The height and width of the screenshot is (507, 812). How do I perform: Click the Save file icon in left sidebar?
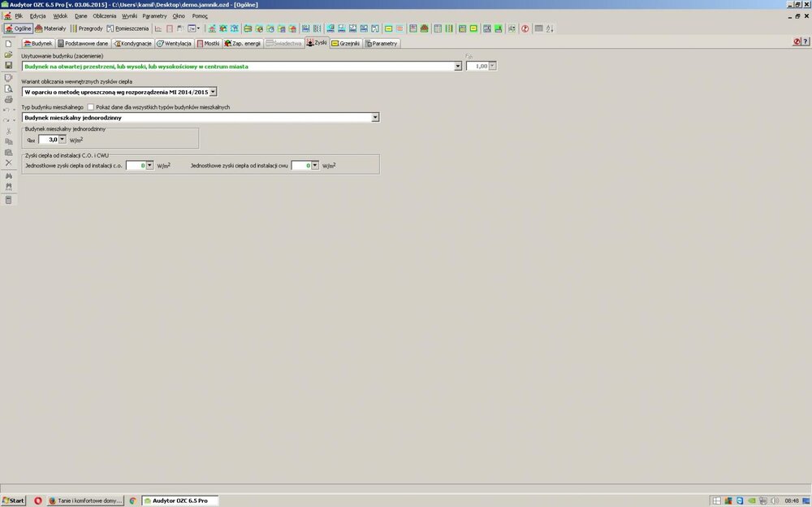coord(8,65)
